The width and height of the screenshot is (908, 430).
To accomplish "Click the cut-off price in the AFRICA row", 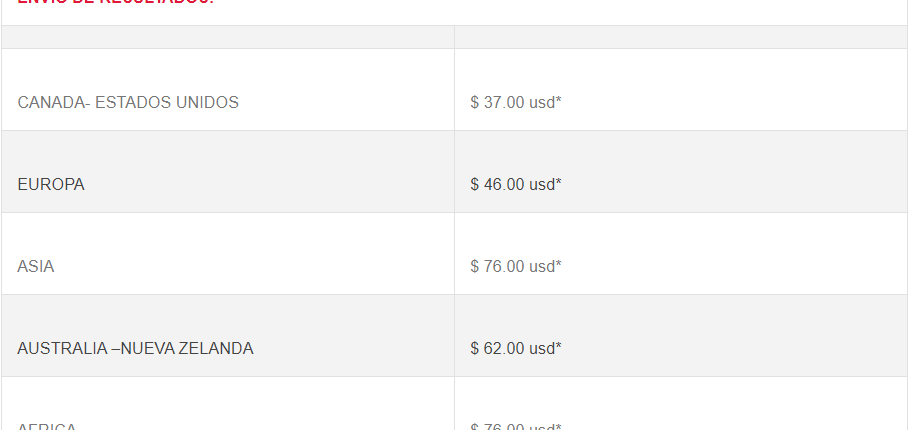I will click(516, 427).
